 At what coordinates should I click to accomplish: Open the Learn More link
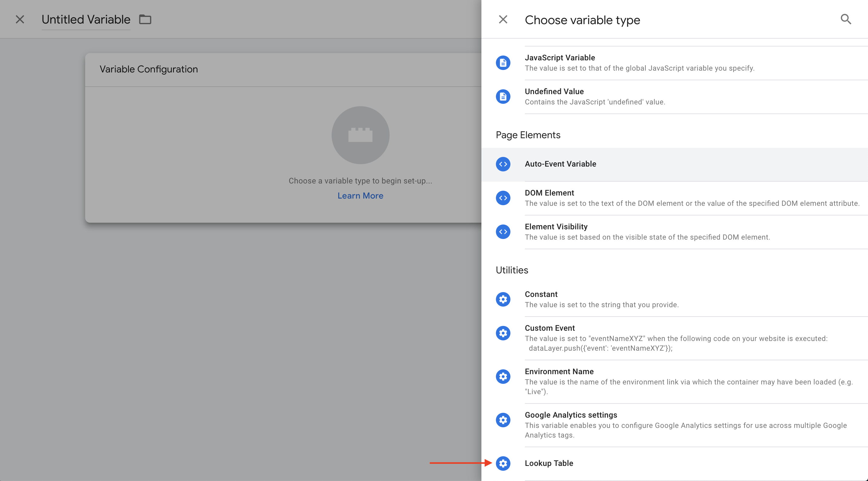coord(360,196)
